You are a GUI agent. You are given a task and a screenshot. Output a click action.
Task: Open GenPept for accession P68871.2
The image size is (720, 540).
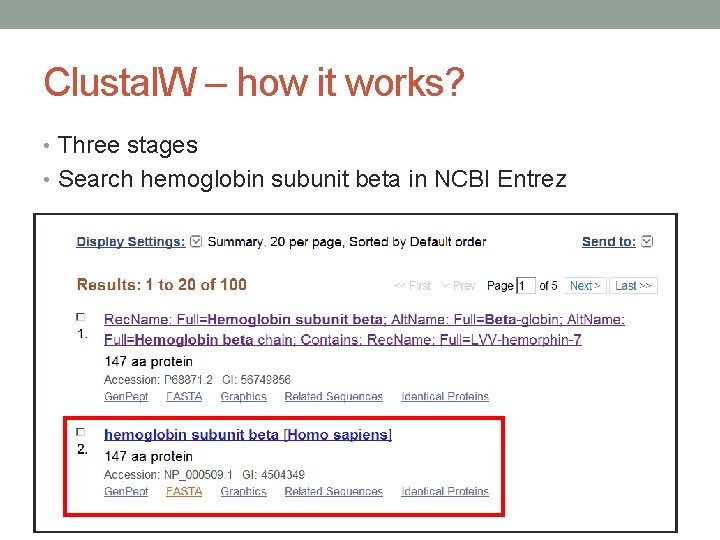click(x=126, y=396)
